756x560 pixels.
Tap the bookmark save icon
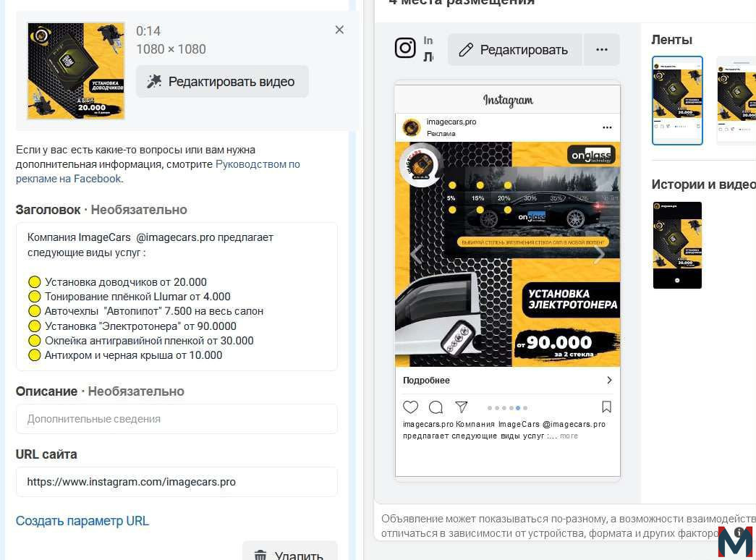(x=606, y=407)
